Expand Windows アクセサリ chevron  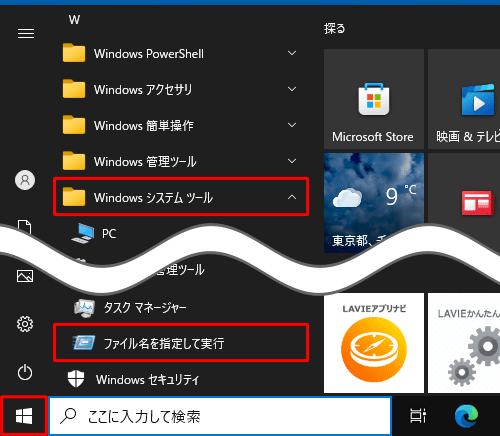pyautogui.click(x=292, y=89)
